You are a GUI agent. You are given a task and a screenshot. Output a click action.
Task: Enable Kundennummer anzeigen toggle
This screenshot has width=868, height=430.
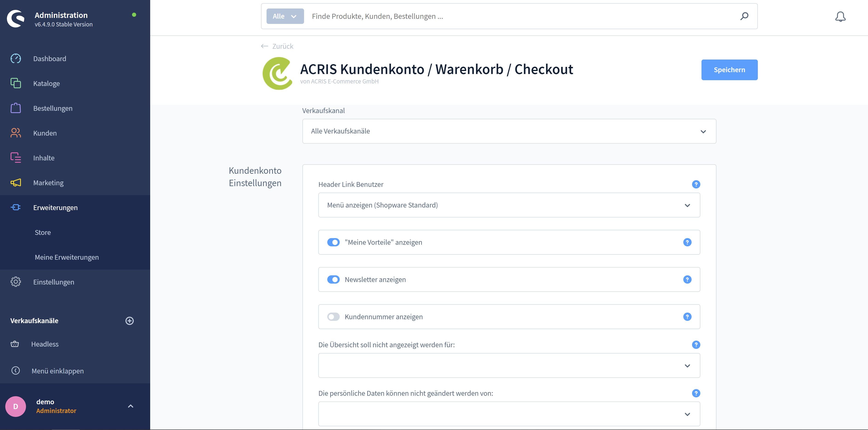point(333,316)
